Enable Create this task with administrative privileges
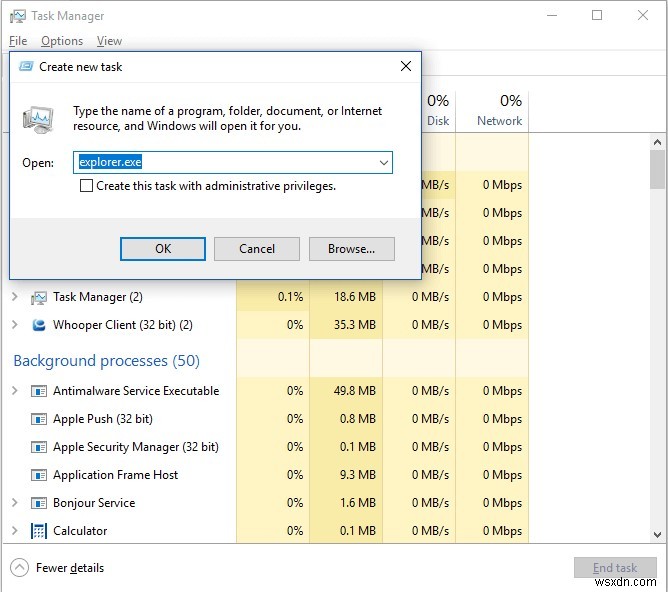The height and width of the screenshot is (592, 668). pos(86,186)
